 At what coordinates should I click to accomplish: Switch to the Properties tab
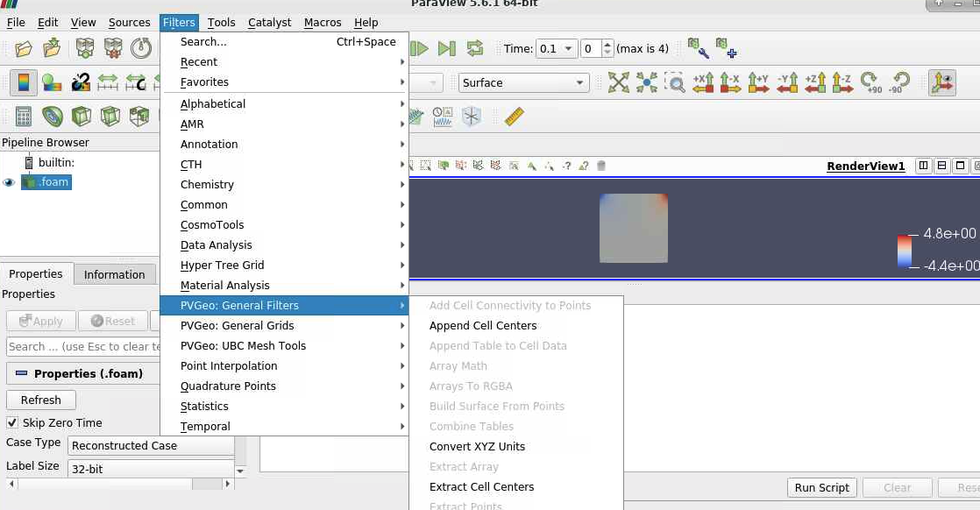tap(36, 273)
